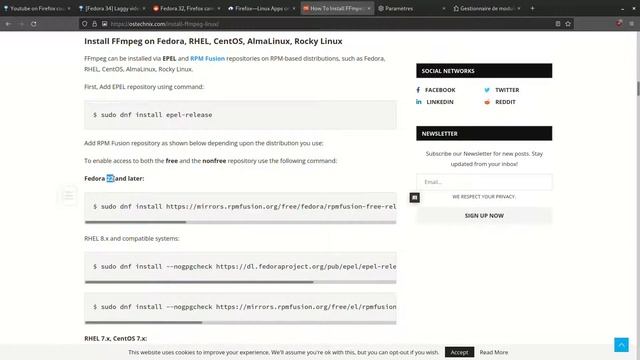Open the Firefox—Linux Apps tab

[x=261, y=8]
